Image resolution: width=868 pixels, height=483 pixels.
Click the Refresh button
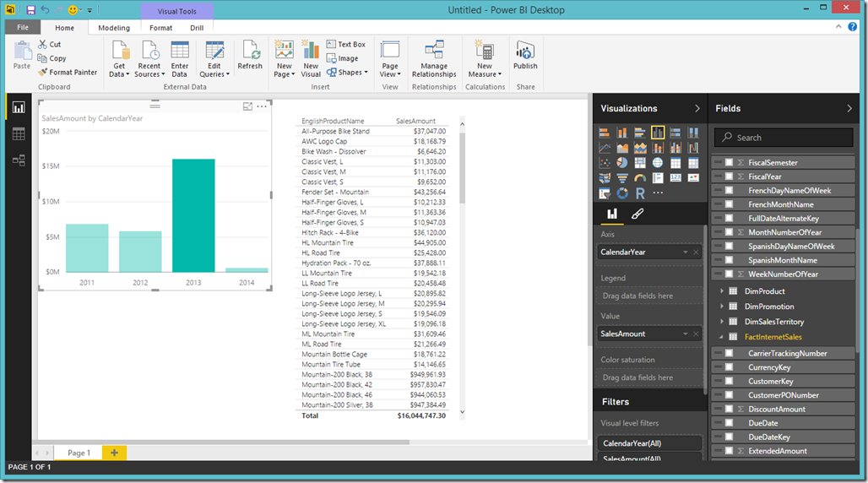(x=250, y=55)
